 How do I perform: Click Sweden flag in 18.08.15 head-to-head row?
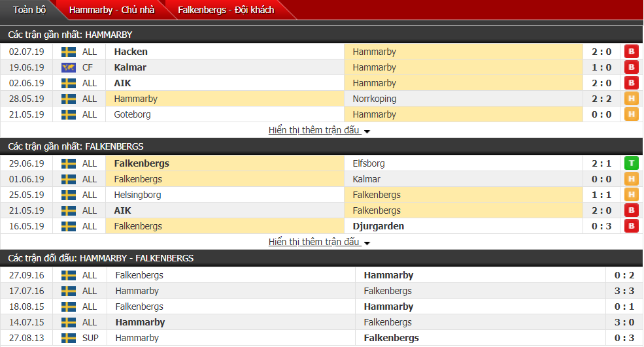[69, 306]
